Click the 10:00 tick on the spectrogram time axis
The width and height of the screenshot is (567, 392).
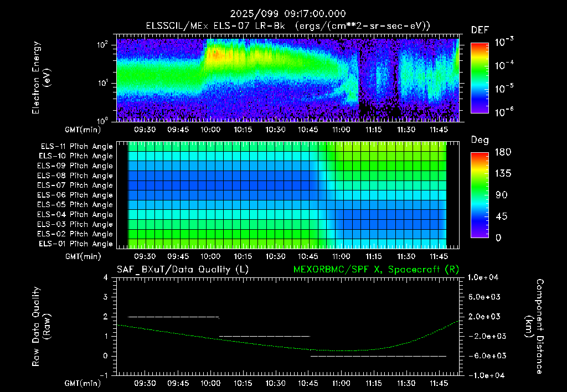click(x=210, y=130)
